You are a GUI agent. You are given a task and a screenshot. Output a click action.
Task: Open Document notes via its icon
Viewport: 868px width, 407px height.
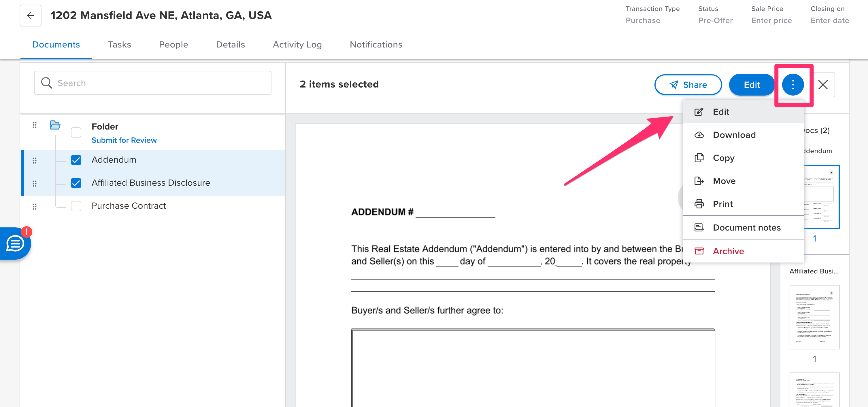(x=699, y=227)
